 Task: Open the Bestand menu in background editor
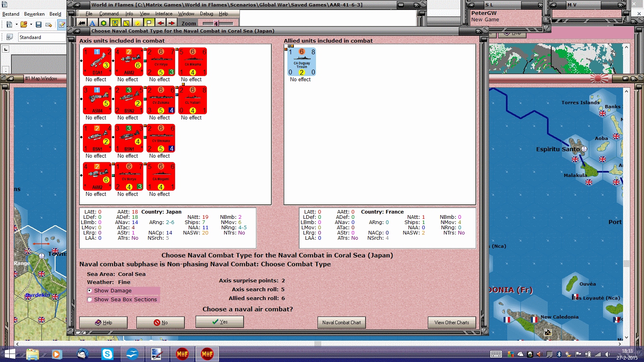coord(11,14)
